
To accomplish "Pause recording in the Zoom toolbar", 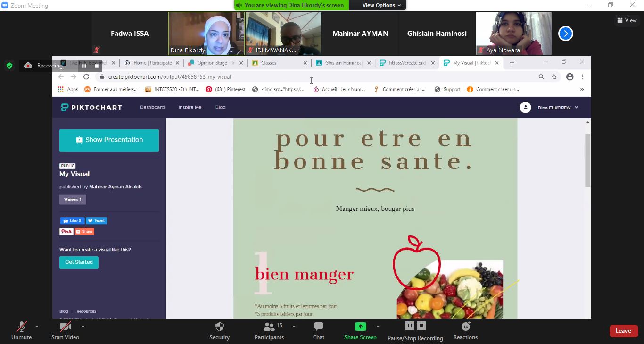I will [x=409, y=326].
